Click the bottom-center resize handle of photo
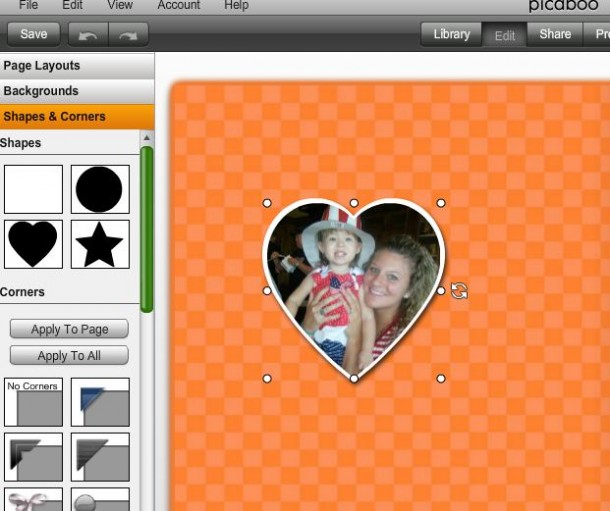Image resolution: width=610 pixels, height=511 pixels. [x=354, y=378]
